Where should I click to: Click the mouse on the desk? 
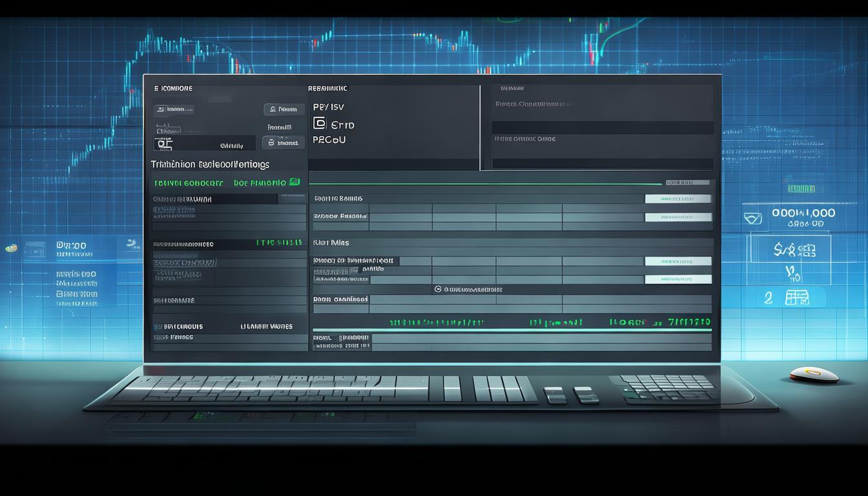tap(814, 374)
